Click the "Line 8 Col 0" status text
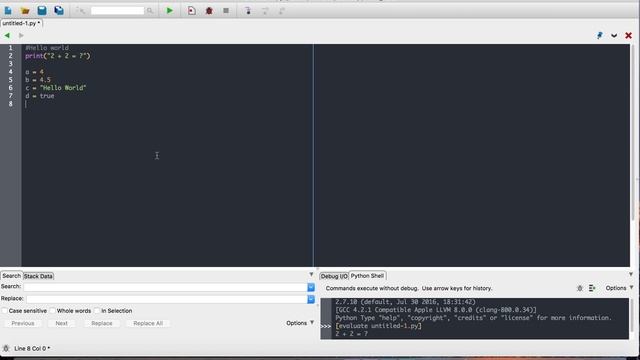 (32, 349)
